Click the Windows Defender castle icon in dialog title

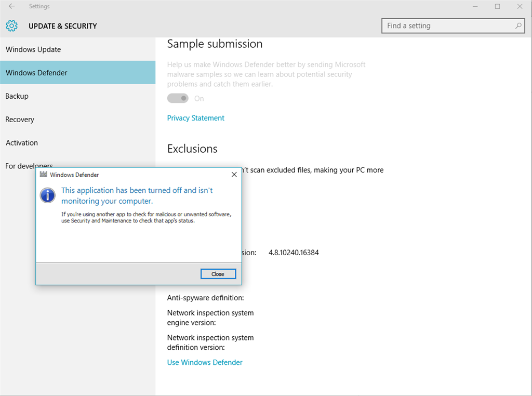44,175
